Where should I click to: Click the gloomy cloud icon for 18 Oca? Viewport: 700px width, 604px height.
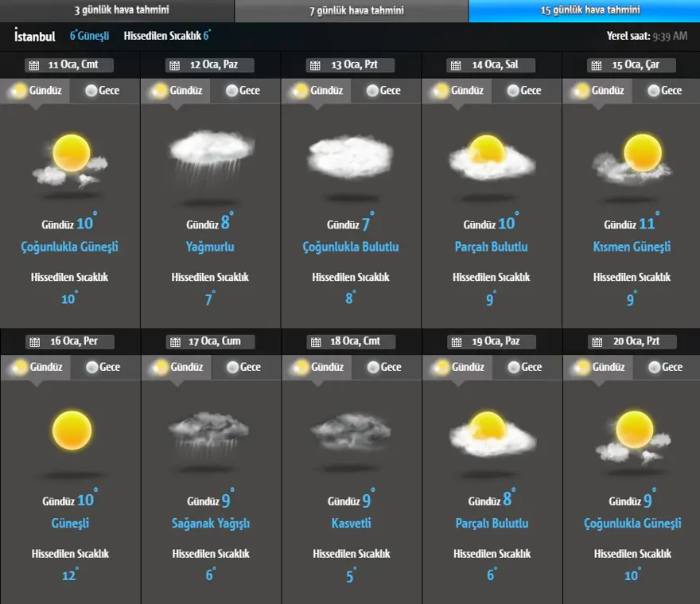(x=351, y=433)
